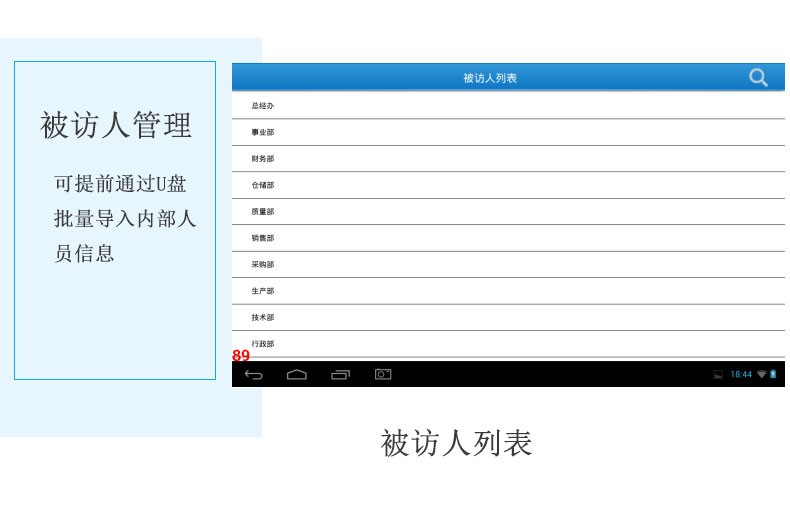This screenshot has height=529, width=790.
Task: Tap the screenshot camera icon
Action: (x=383, y=374)
